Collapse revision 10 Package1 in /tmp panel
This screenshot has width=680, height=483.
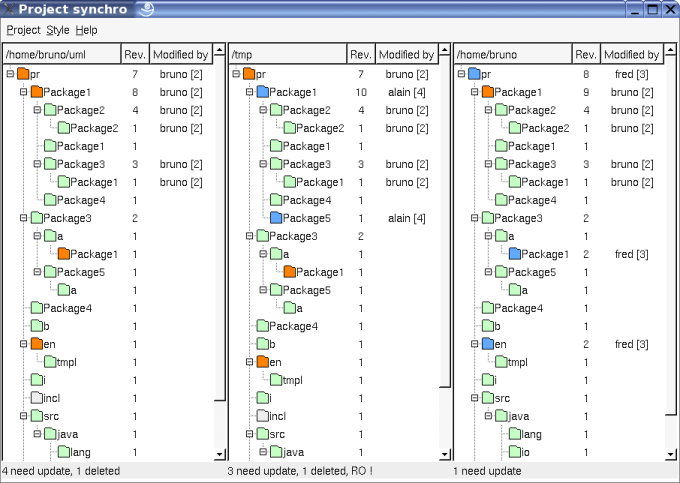249,92
